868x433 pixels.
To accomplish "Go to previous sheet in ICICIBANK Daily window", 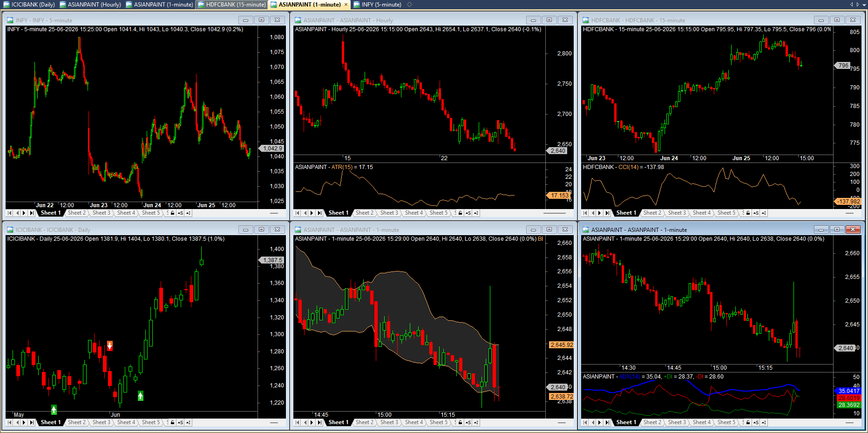I will click(17, 422).
